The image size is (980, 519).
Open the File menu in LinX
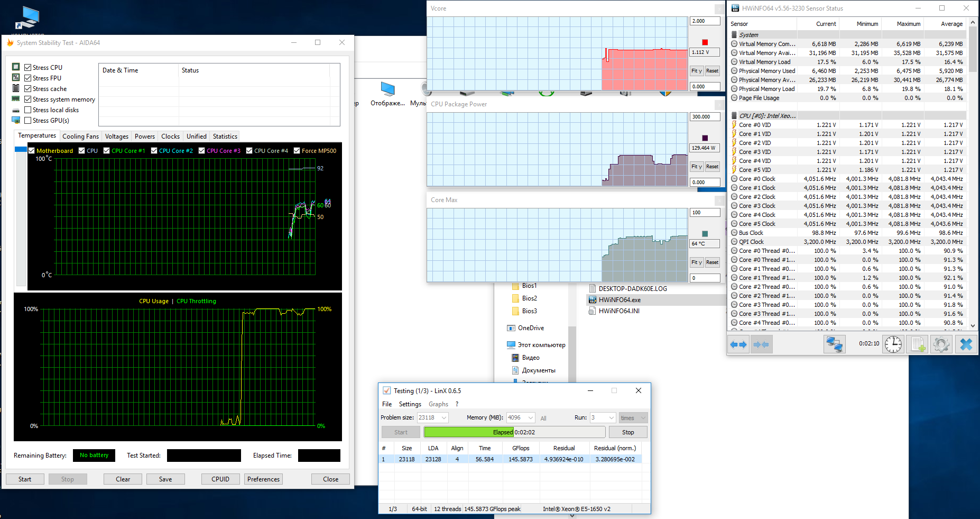click(387, 404)
